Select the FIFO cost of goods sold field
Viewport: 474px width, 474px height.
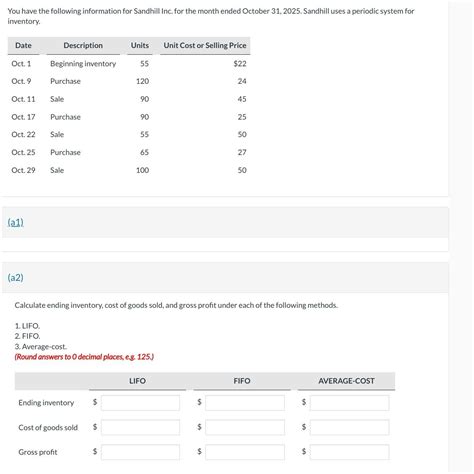pyautogui.click(x=245, y=428)
